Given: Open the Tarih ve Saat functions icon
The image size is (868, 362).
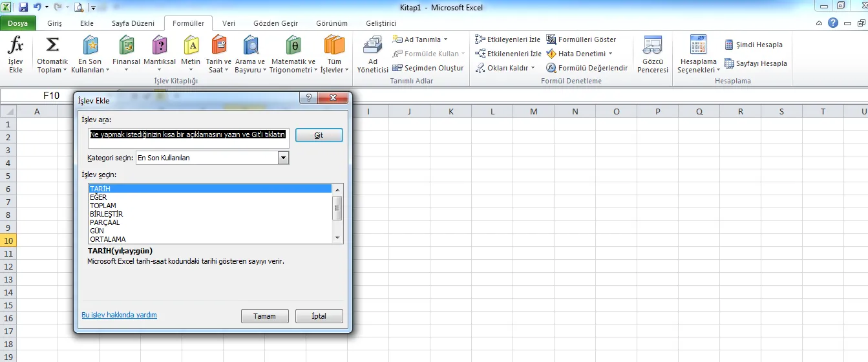Looking at the screenshot, I should click(218, 47).
